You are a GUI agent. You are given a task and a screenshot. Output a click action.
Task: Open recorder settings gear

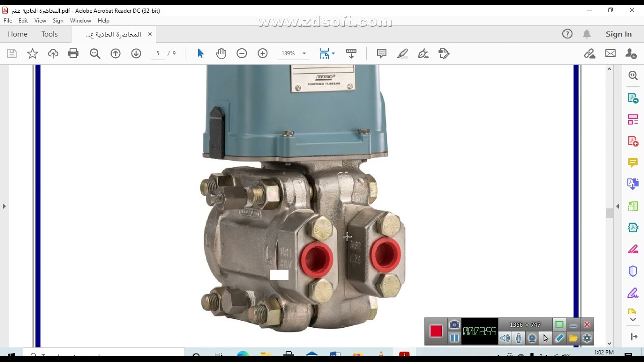coord(587,338)
